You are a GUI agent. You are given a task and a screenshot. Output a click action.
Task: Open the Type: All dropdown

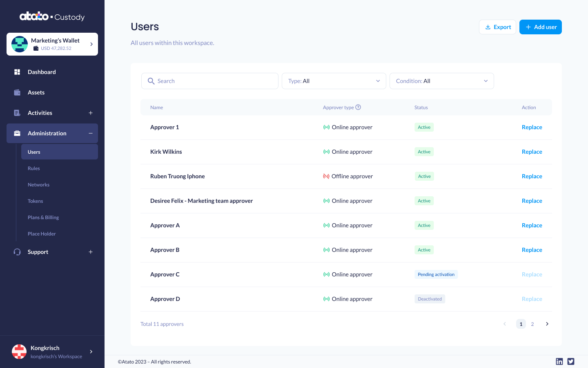click(x=334, y=81)
